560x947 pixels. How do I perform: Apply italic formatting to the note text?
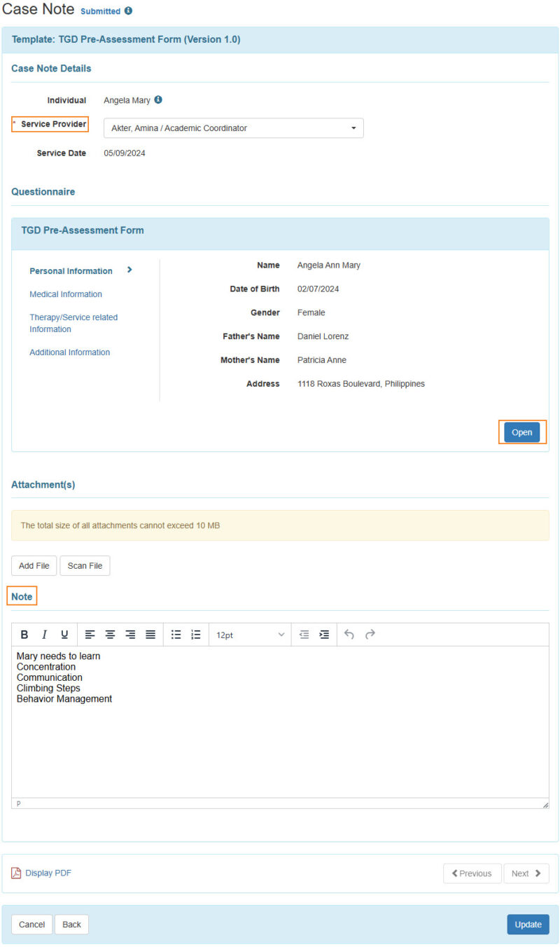pos(44,634)
